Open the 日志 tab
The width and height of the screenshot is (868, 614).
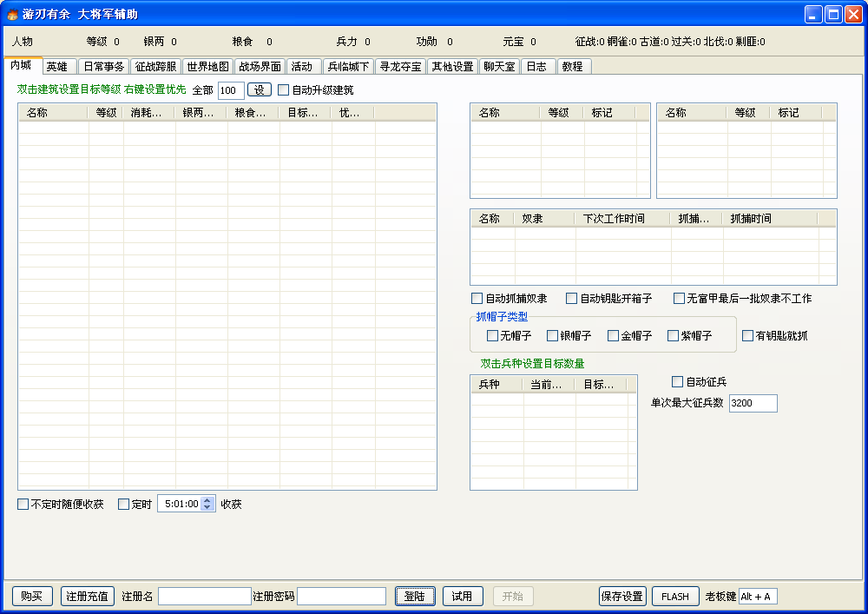(537, 67)
